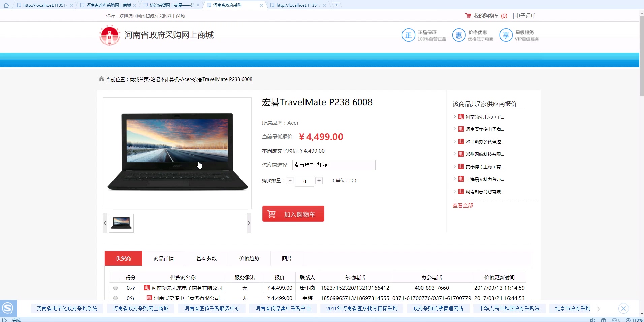The image size is (644, 322).
Task: Open 我的购物车 (0) link
Action: tap(490, 16)
